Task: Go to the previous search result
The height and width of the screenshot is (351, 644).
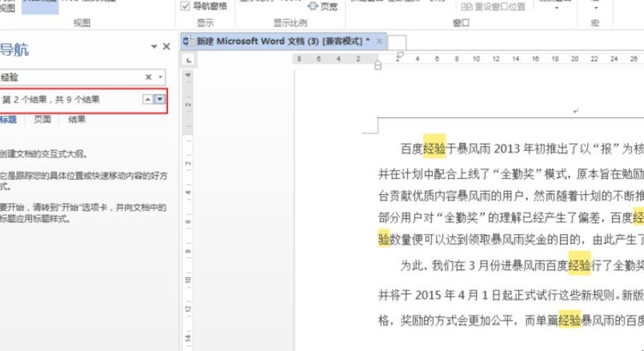Action: pos(148,99)
